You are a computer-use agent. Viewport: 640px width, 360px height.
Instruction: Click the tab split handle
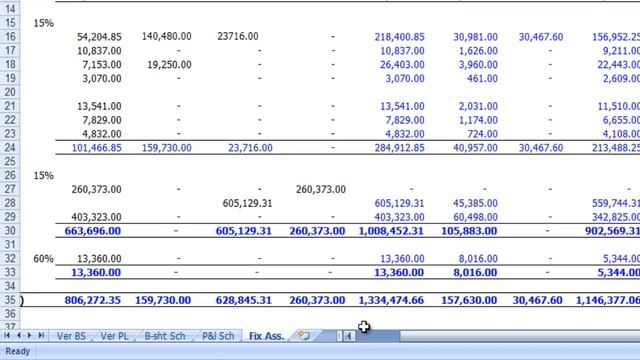tap(339, 336)
